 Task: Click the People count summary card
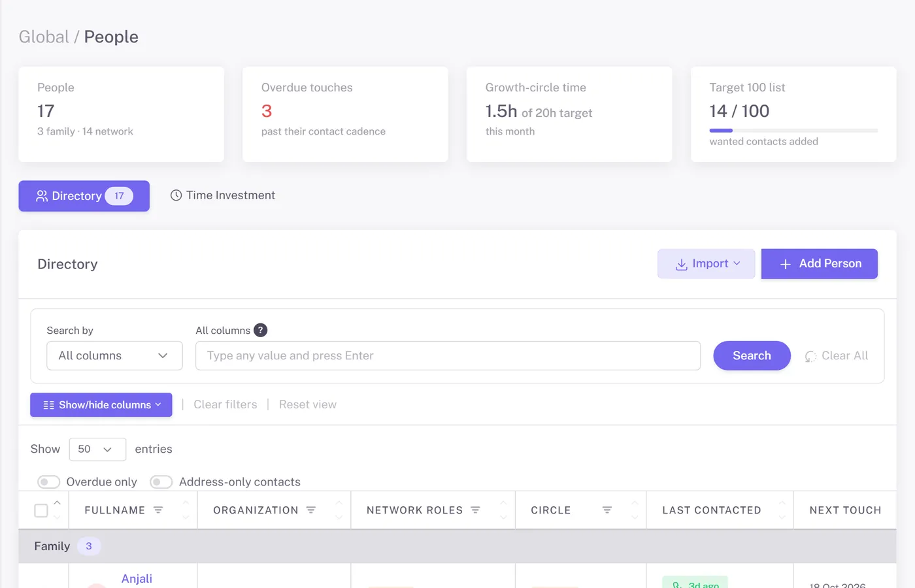click(x=122, y=114)
